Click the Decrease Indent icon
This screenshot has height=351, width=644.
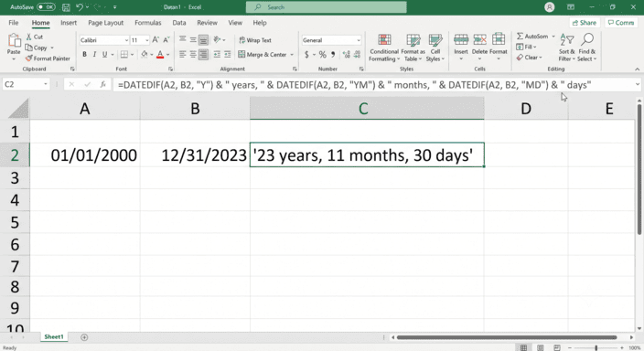pyautogui.click(x=217, y=54)
